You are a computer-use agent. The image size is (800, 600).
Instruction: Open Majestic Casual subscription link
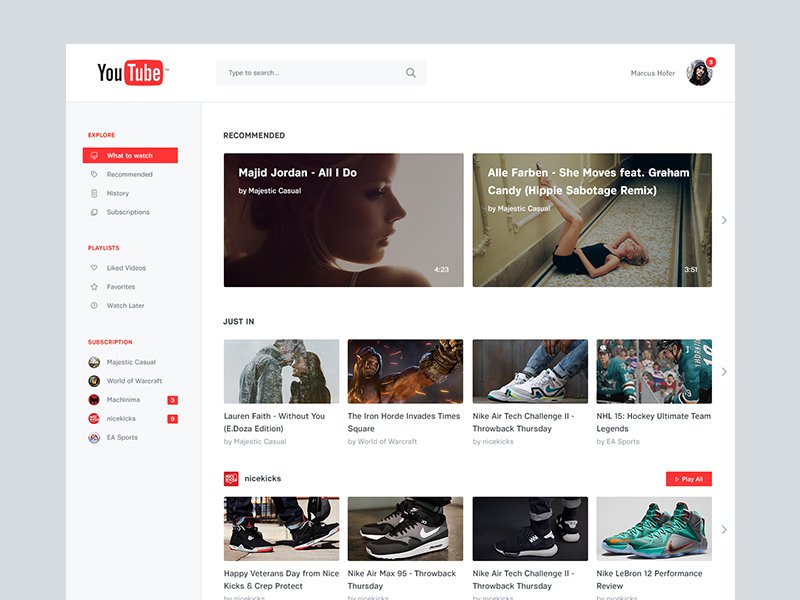coord(131,362)
